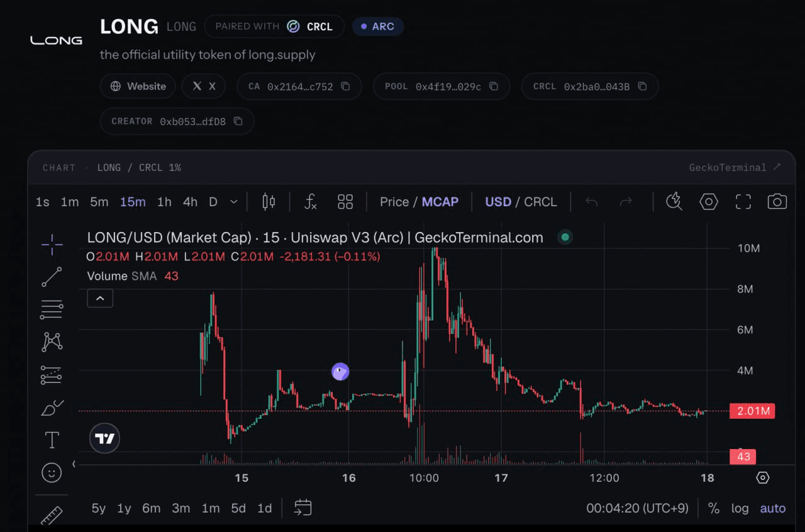Open price scale settings gear icon
This screenshot has height=532, width=805.
click(763, 478)
